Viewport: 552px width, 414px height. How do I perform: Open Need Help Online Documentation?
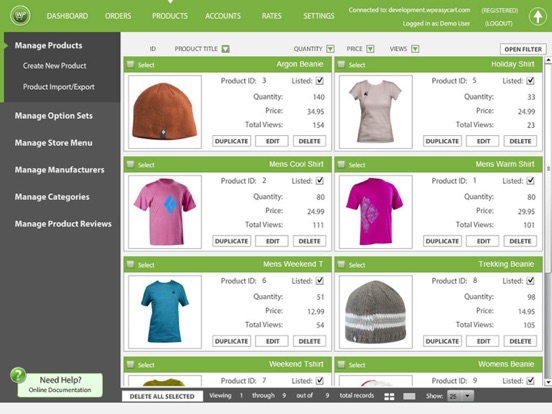(x=60, y=385)
